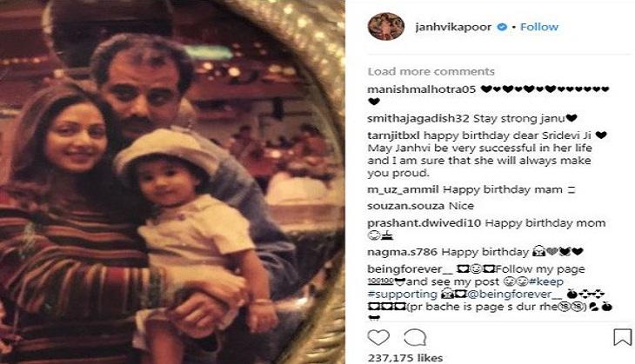Go to prashant.dwivedi10 profile
The width and height of the screenshot is (635, 364).
click(x=424, y=223)
